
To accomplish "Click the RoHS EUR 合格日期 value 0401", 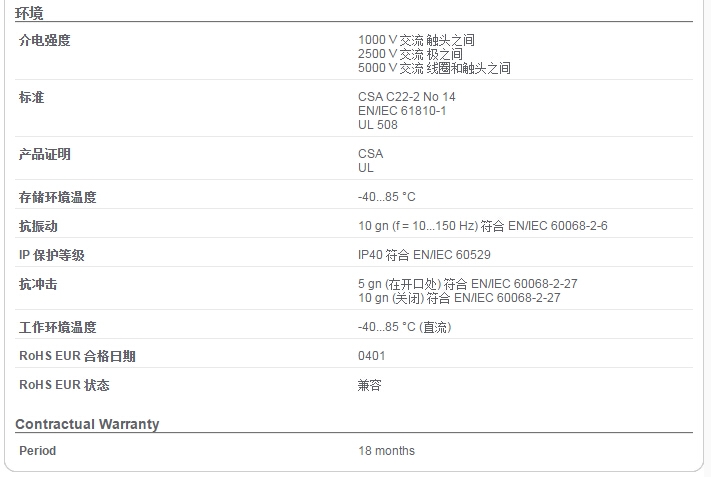I will pyautogui.click(x=371, y=356).
